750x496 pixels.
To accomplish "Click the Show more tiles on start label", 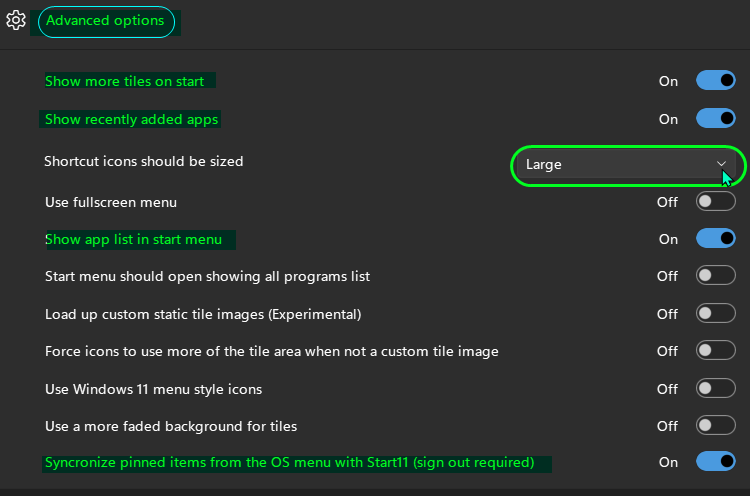I will pos(124,81).
